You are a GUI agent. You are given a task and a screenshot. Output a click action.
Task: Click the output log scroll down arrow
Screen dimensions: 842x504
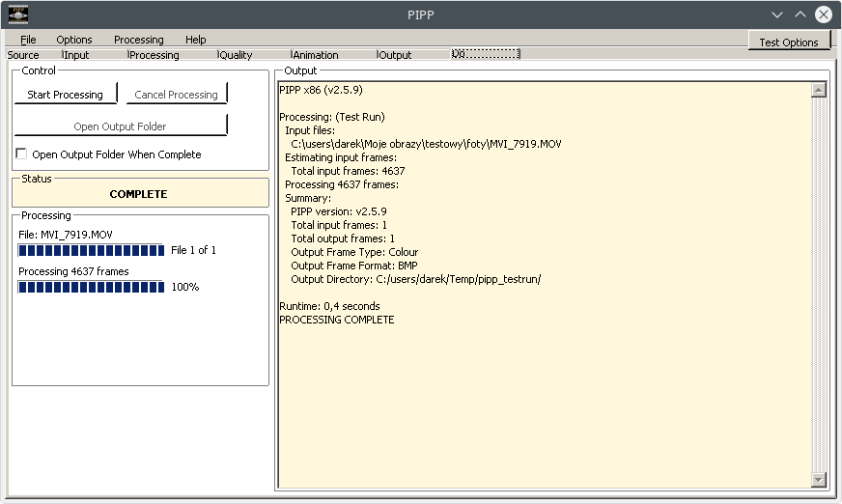pos(819,479)
